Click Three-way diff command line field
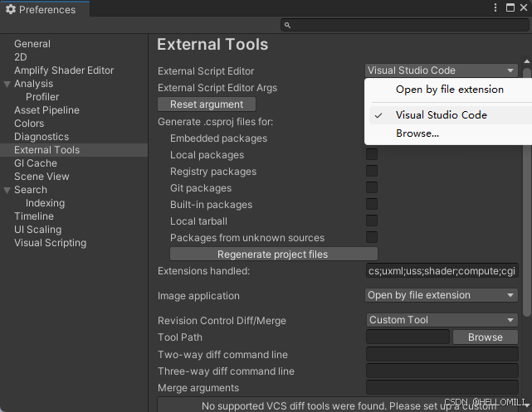The width and height of the screenshot is (532, 412). [442, 371]
